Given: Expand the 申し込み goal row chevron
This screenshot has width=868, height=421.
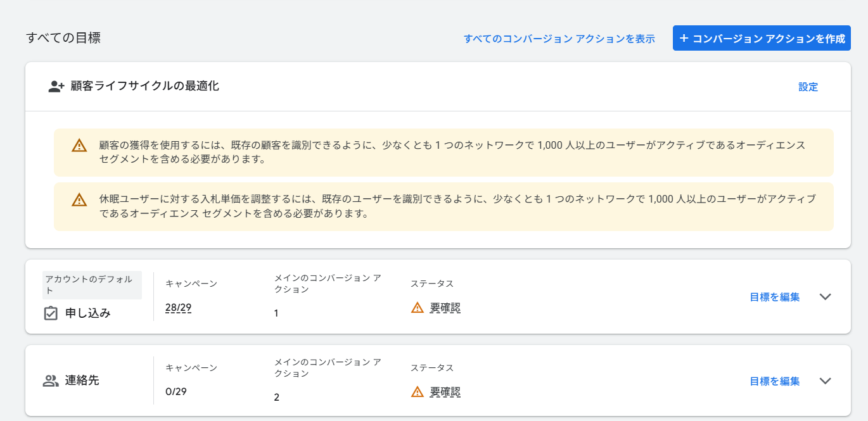Looking at the screenshot, I should pos(825,297).
